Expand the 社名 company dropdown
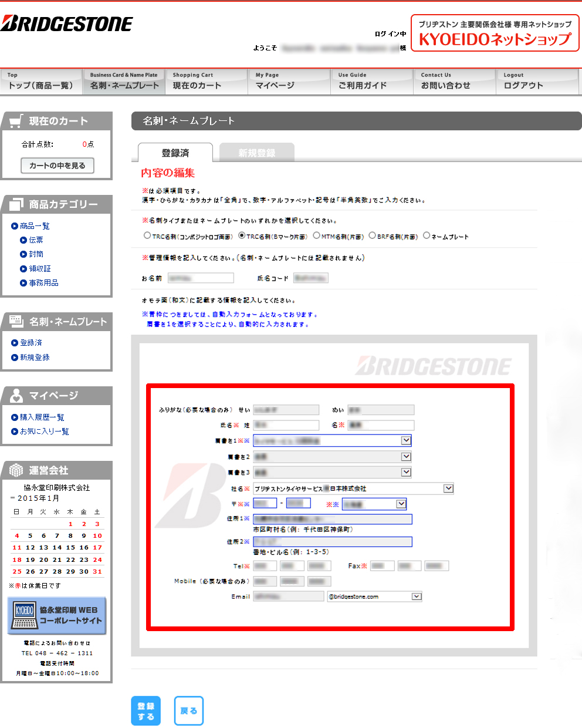Image resolution: width=582 pixels, height=728 pixels. tap(448, 488)
